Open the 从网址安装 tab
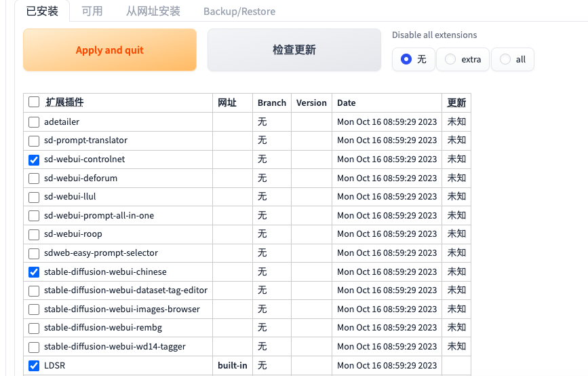This screenshot has height=376, width=588. 153,12
